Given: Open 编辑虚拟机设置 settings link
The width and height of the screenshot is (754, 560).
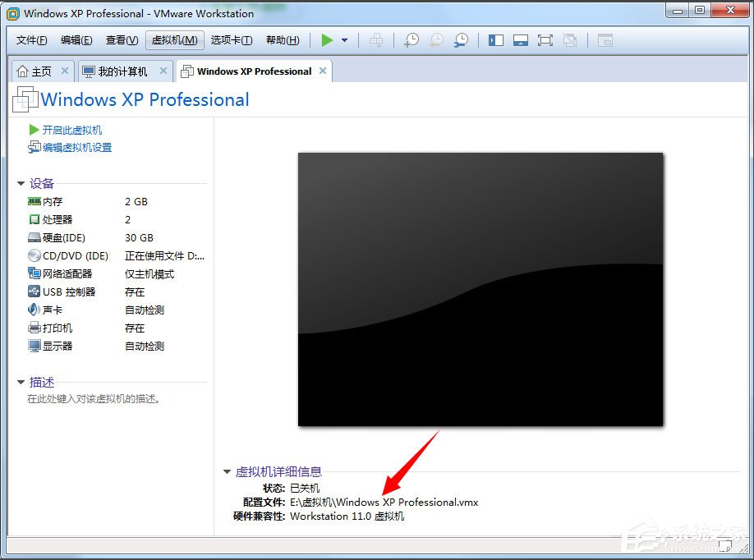Looking at the screenshot, I should pos(67,148).
